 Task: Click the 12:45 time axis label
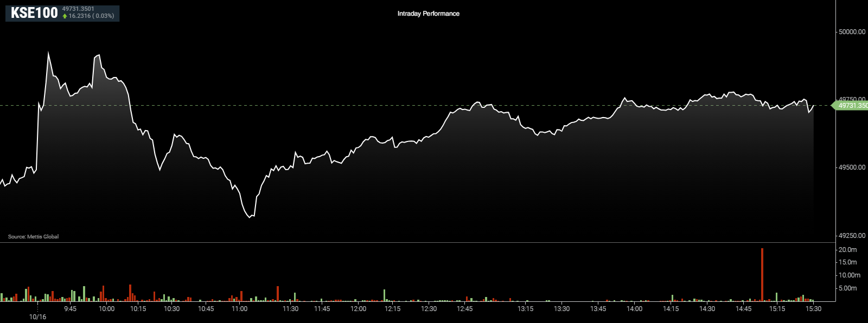tap(464, 309)
